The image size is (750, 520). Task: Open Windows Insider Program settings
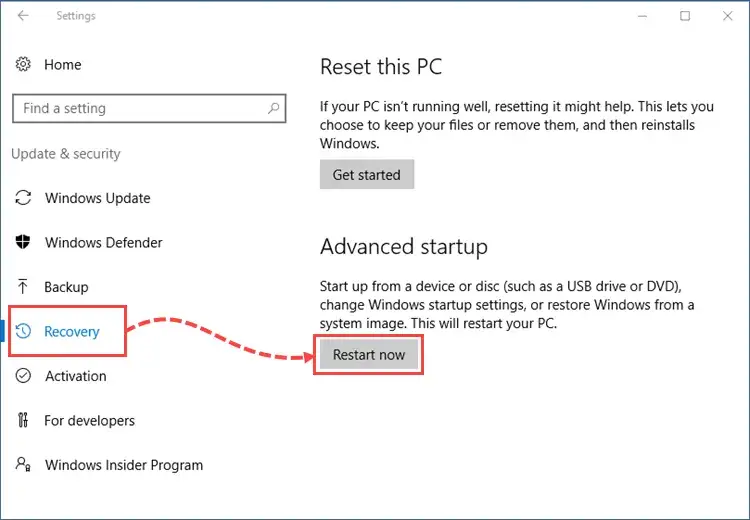point(123,465)
